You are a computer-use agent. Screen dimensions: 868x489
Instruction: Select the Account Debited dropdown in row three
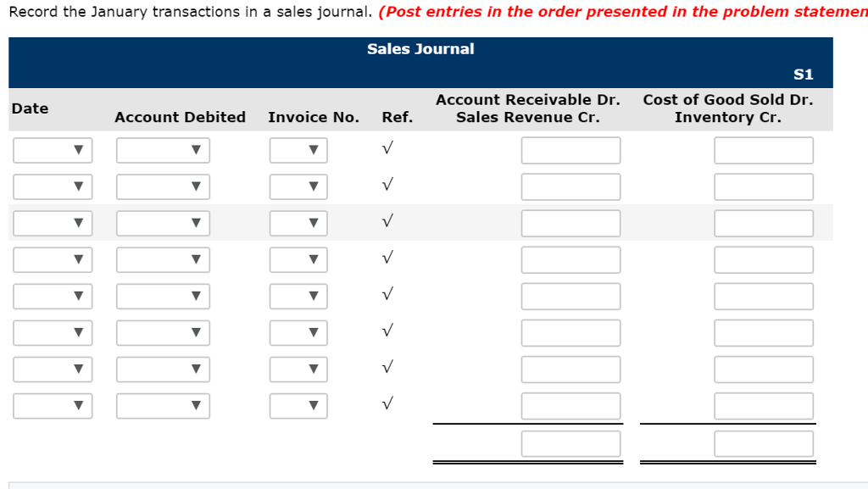(163, 223)
